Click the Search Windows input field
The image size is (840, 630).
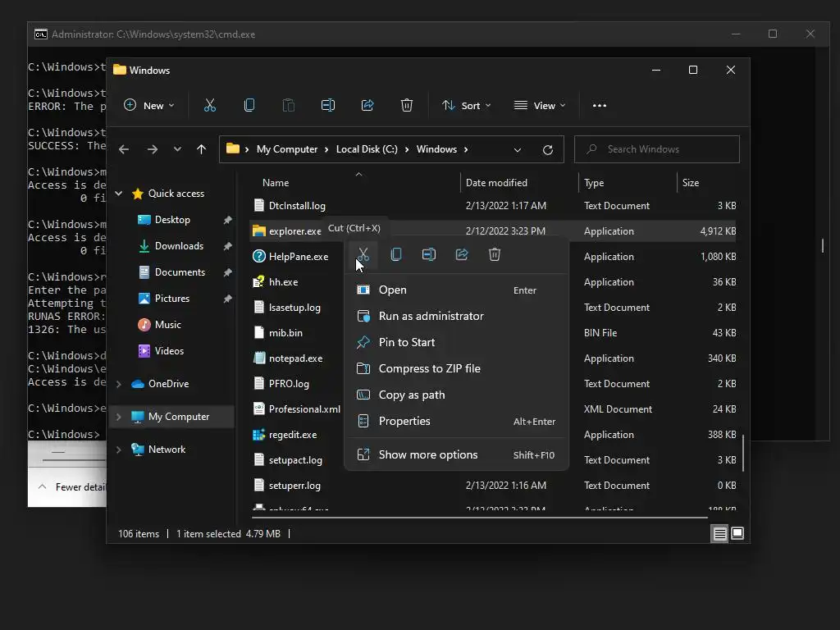pyautogui.click(x=657, y=149)
